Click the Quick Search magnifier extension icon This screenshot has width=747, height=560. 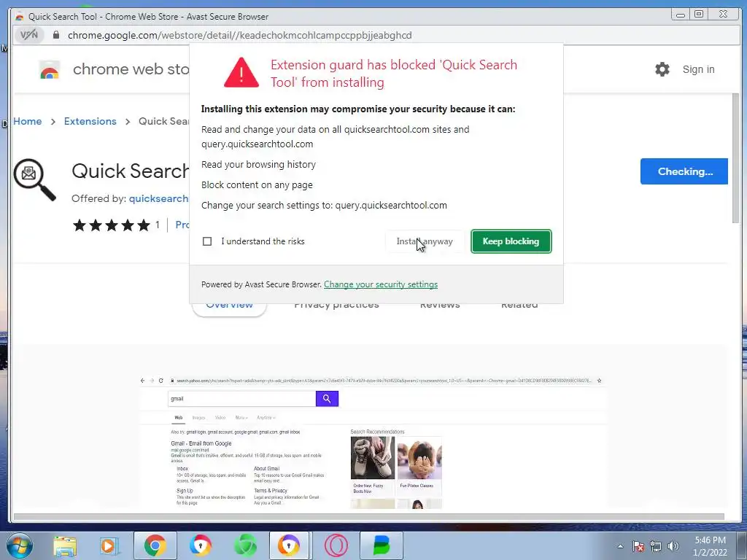tap(34, 179)
